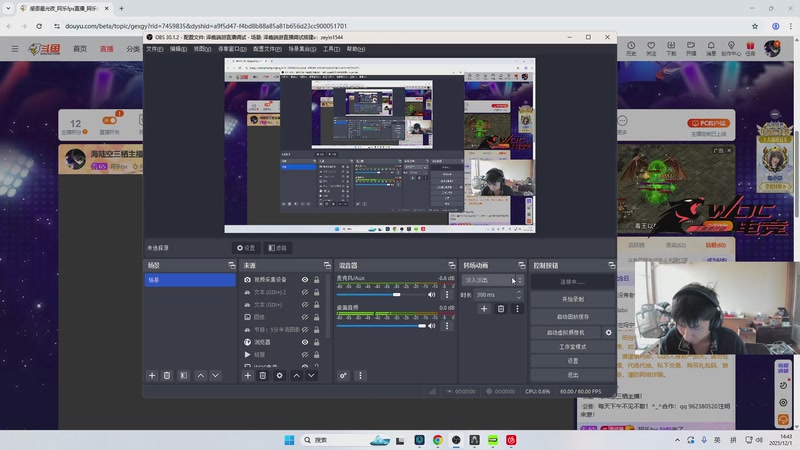800x450 pixels.
Task: Open source Filters button above the docks
Action: point(278,248)
